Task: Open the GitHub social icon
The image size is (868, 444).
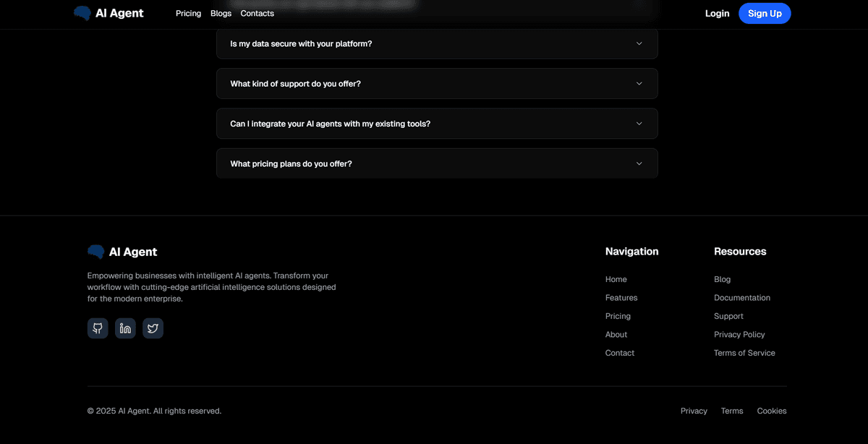Action: coord(98,328)
